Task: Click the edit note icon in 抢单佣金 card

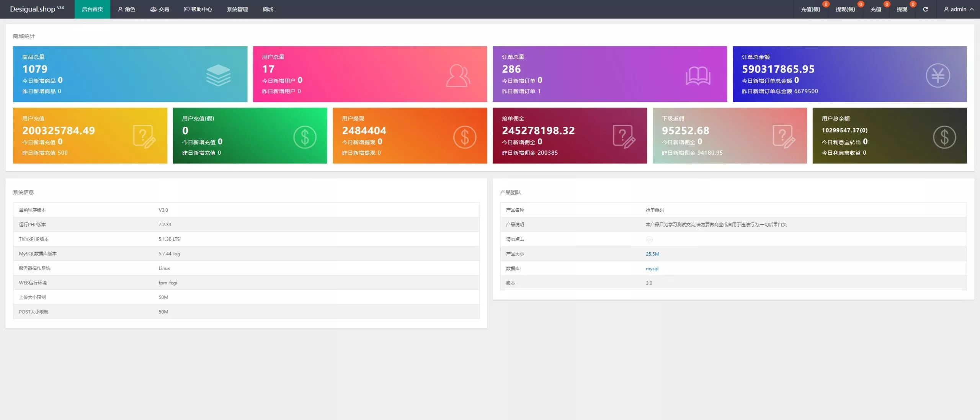Action: click(x=624, y=137)
